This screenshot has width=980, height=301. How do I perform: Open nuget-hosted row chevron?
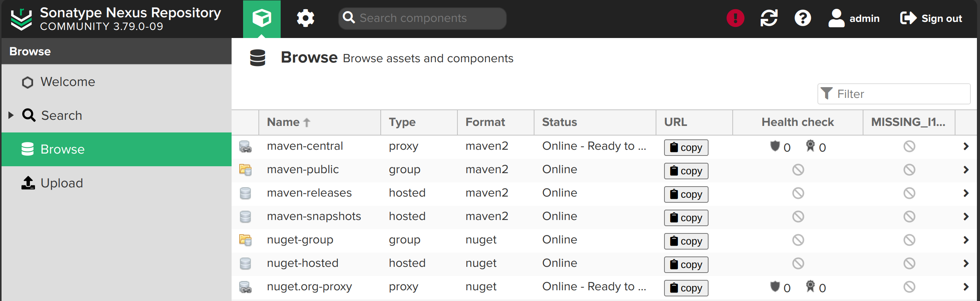[966, 263]
